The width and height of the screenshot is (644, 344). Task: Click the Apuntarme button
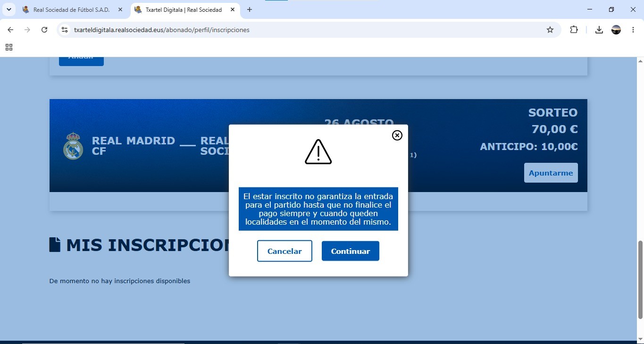pos(551,173)
